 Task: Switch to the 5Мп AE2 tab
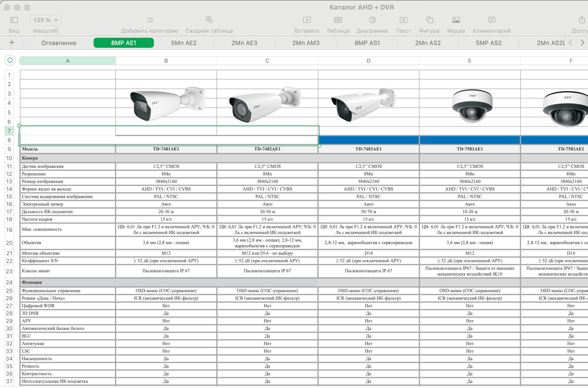tap(184, 43)
